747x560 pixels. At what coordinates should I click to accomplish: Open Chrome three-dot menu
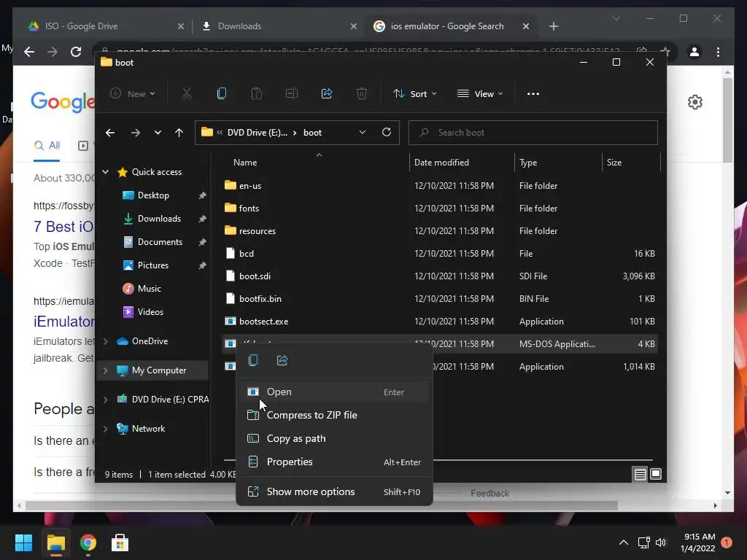tap(718, 52)
